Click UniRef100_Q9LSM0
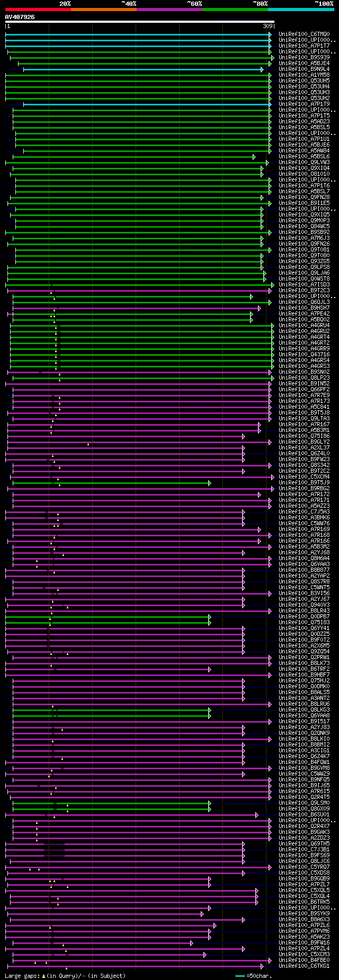 [x=304, y=803]
